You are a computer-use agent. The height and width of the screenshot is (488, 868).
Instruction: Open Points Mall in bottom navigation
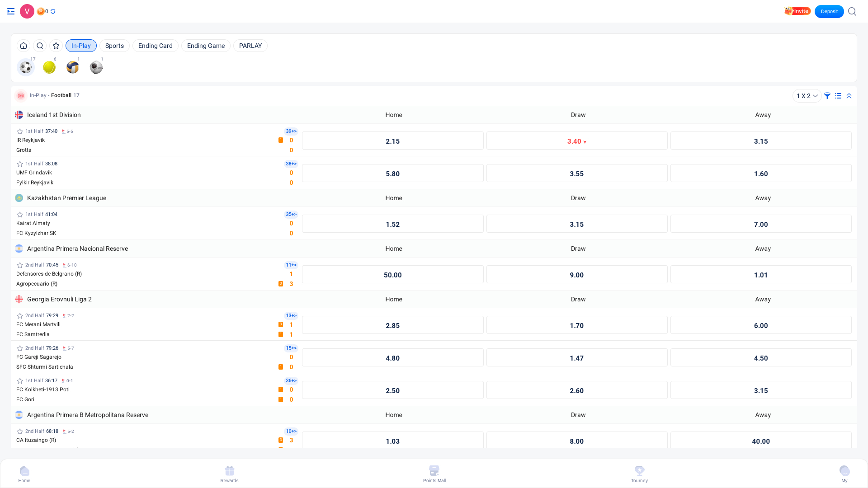(x=434, y=474)
